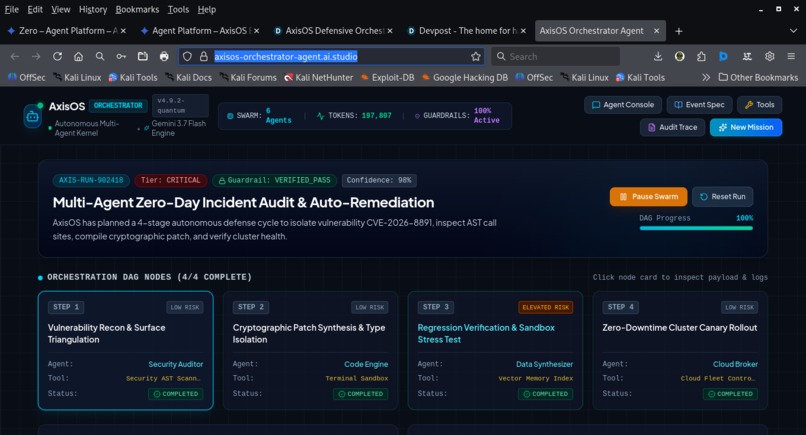Open a new browser tab

coord(679,31)
